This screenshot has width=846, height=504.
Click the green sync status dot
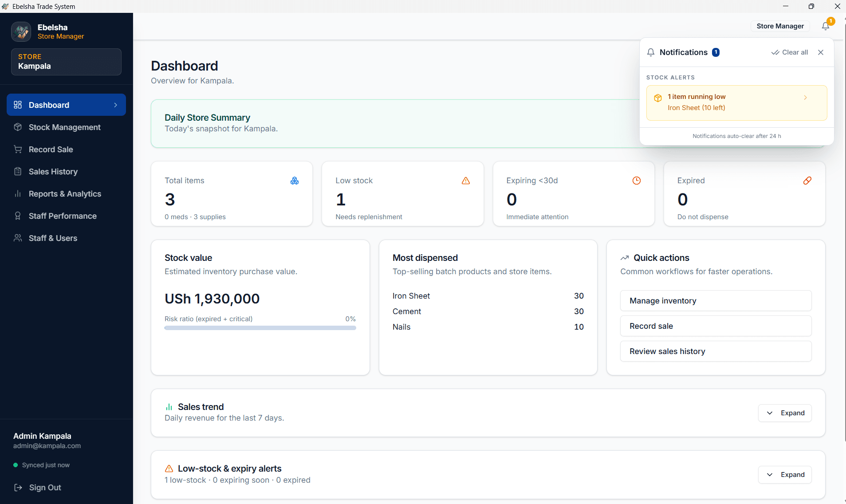click(16, 465)
